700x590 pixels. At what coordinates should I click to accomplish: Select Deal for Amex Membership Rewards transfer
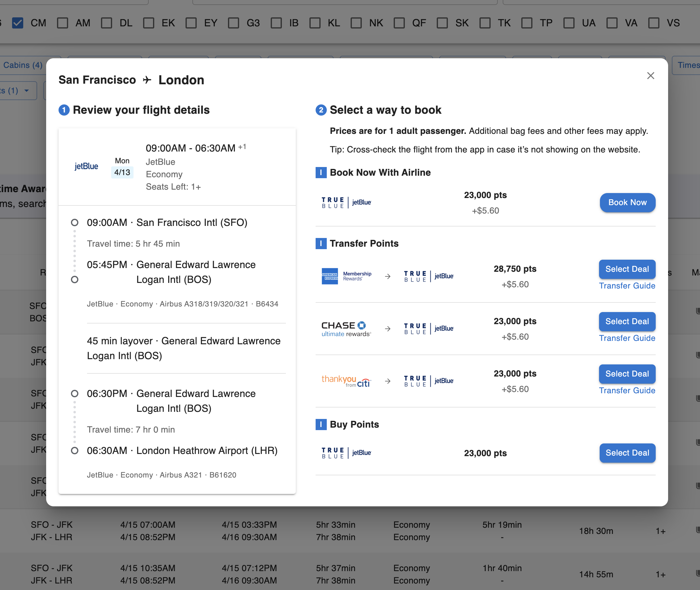click(x=627, y=269)
